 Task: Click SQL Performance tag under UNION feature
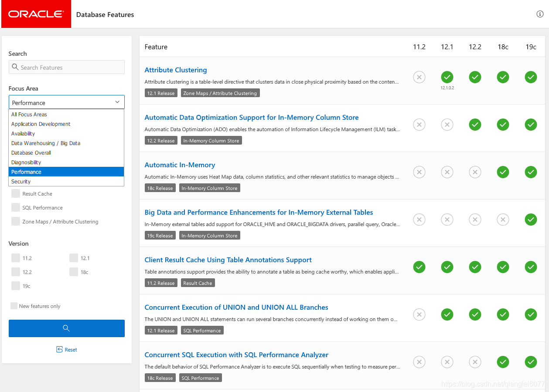(x=202, y=331)
